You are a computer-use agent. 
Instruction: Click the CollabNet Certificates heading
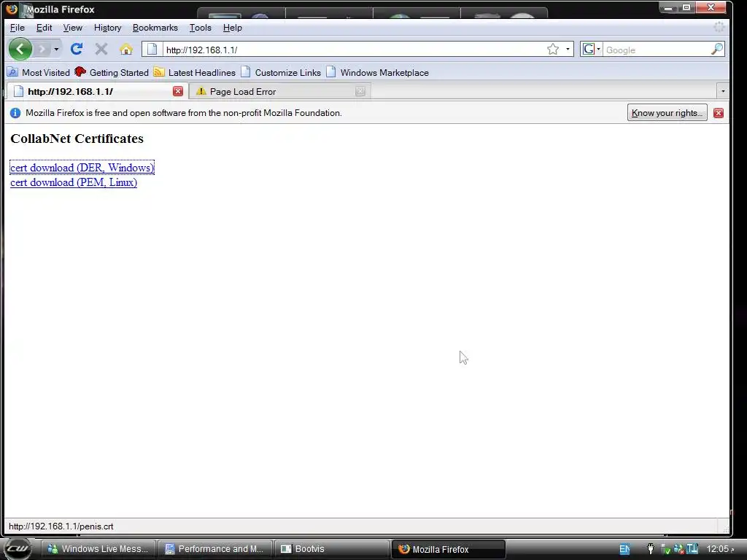pos(77,139)
